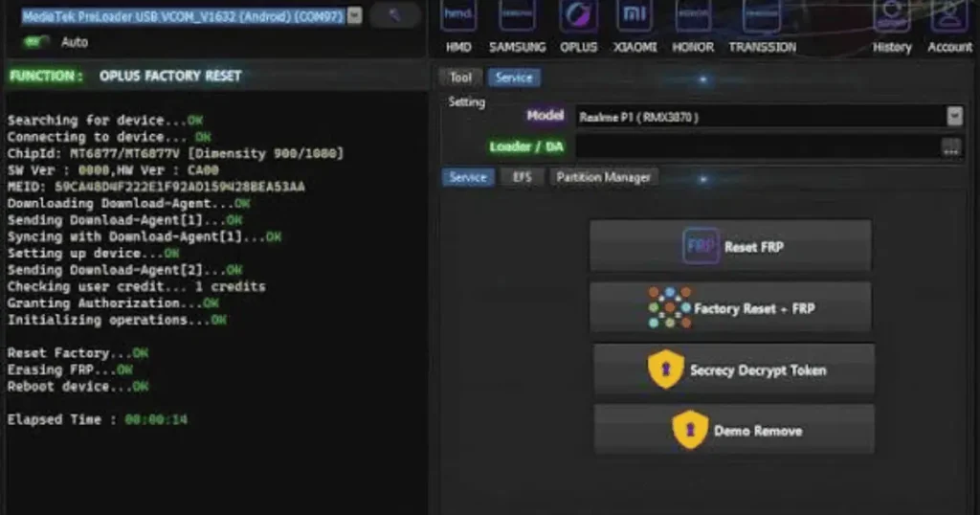Expand the MediaTek PreLoader COM port dropdown
The image size is (980, 515).
(354, 15)
